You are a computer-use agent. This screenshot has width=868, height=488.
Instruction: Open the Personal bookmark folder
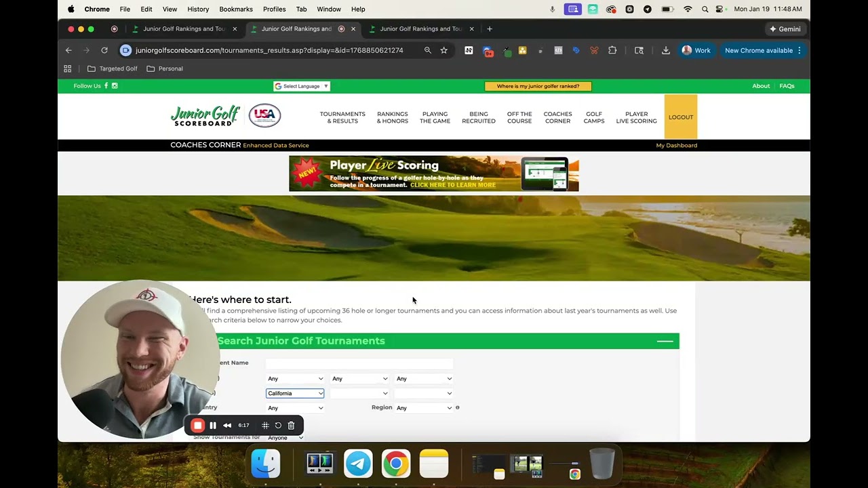[165, 68]
